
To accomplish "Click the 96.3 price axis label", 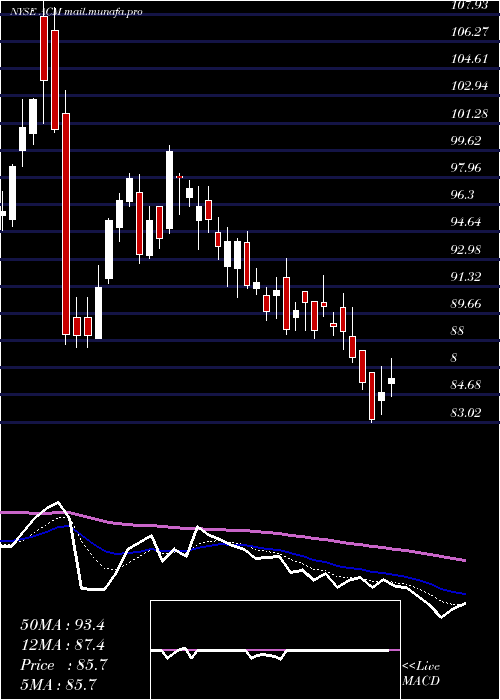I will click(x=463, y=195).
